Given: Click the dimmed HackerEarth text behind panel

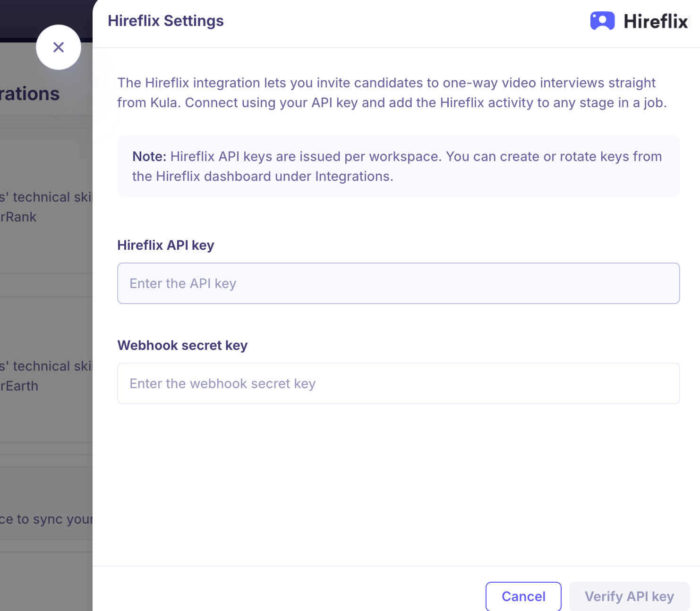Looking at the screenshot, I should pyautogui.click(x=20, y=386).
